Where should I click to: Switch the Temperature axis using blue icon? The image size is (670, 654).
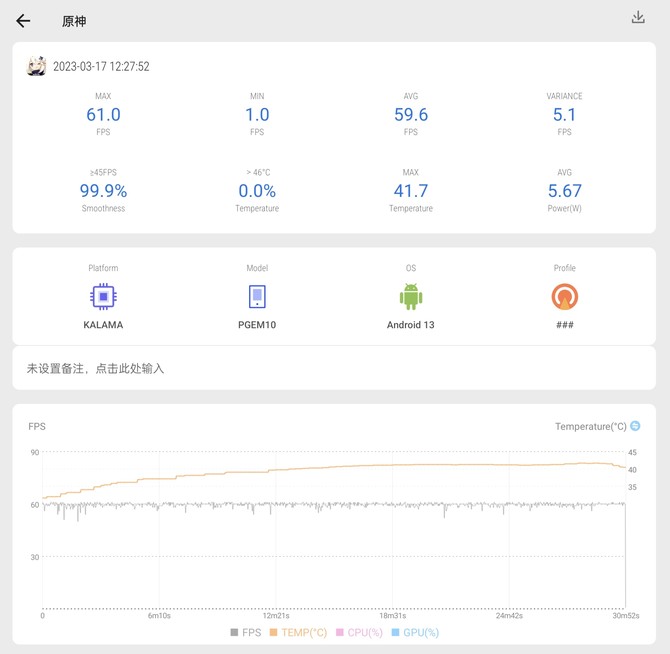click(635, 426)
